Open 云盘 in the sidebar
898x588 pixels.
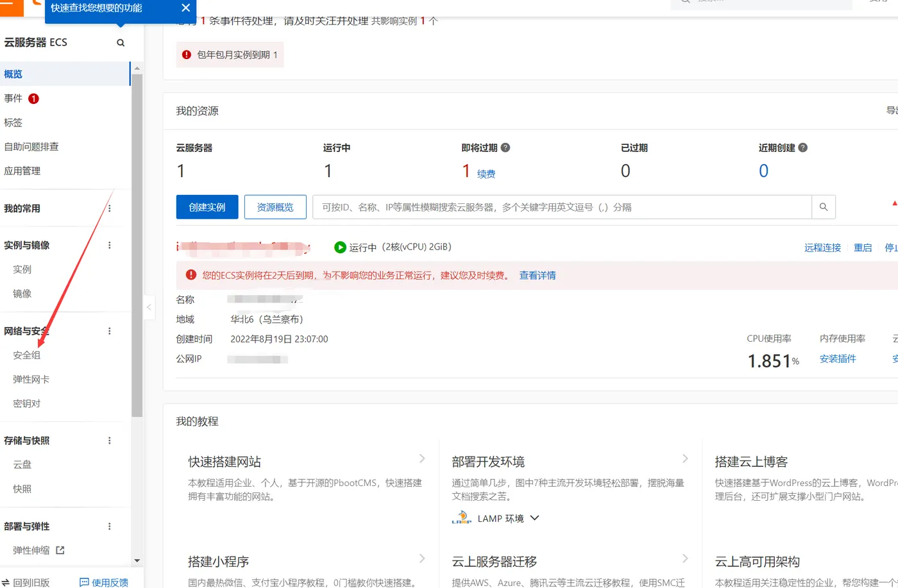coord(22,465)
